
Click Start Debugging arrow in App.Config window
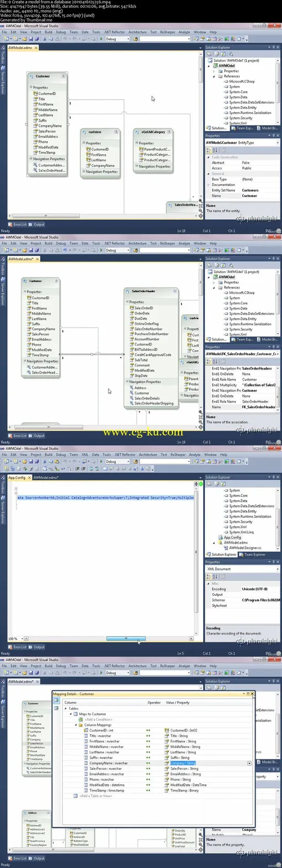(102, 462)
